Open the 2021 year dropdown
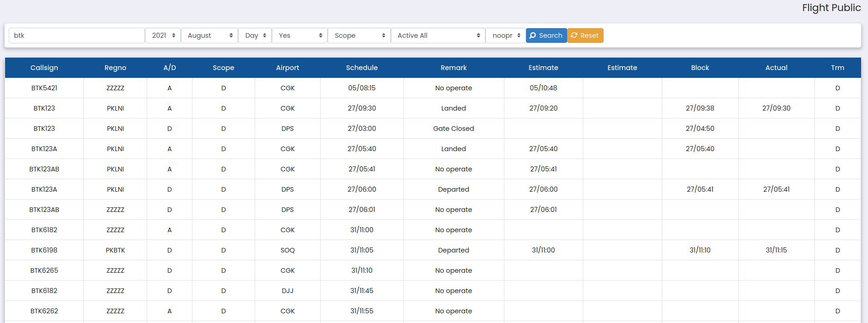Image resolution: width=868 pixels, height=323 pixels. click(163, 35)
